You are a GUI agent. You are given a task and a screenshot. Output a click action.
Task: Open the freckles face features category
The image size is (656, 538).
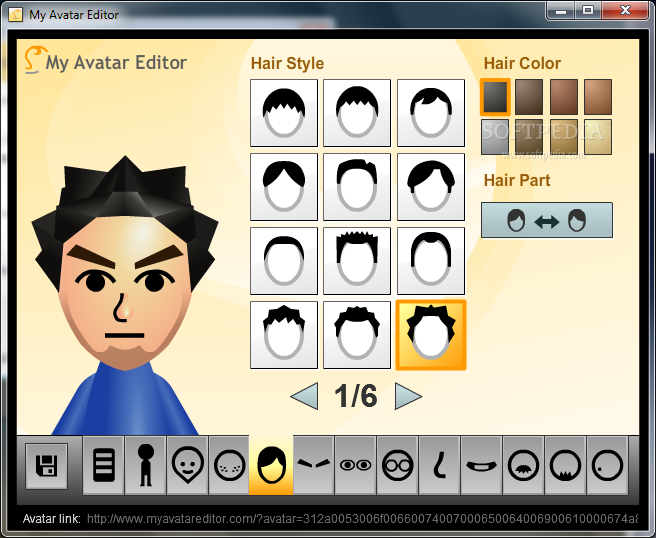229,465
